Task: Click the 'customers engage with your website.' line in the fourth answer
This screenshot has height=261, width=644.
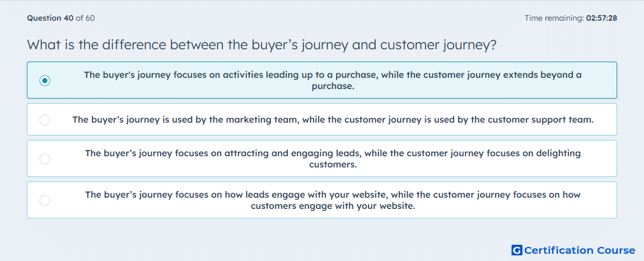Action: 333,206
